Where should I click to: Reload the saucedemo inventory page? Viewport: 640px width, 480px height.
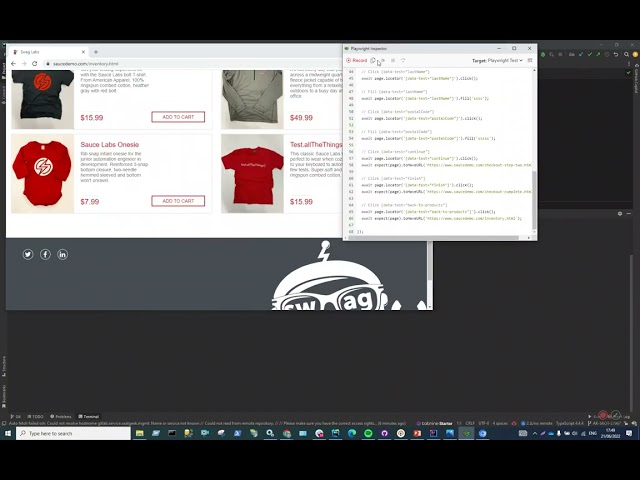tap(35, 64)
